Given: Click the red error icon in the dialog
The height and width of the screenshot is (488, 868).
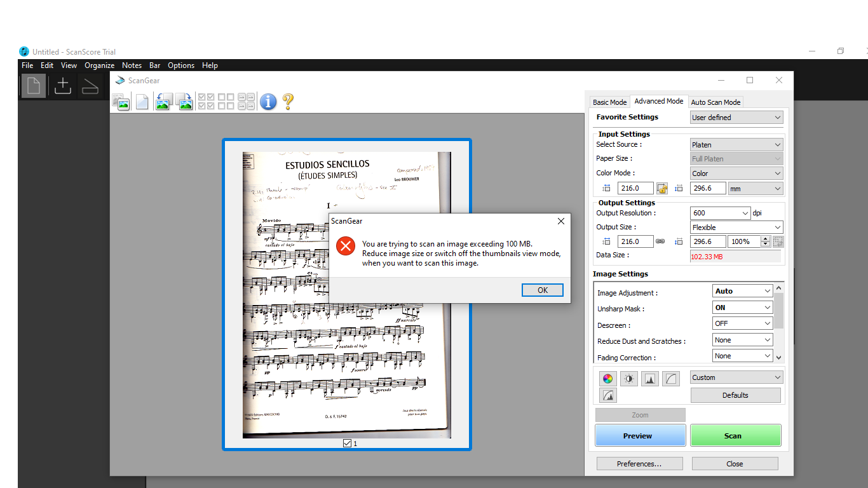Looking at the screenshot, I should pyautogui.click(x=346, y=246).
